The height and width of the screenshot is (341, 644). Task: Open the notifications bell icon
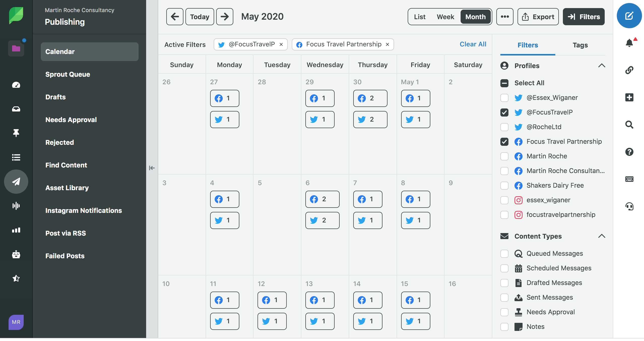tap(629, 43)
